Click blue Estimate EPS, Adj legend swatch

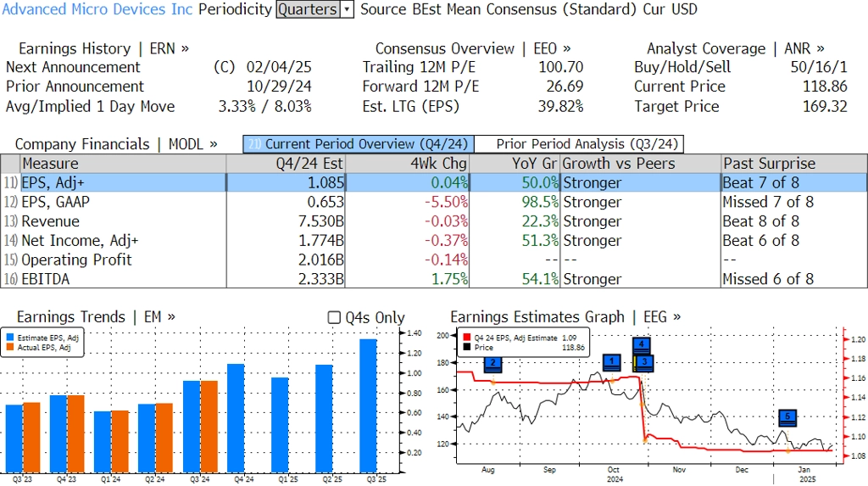tap(10, 338)
